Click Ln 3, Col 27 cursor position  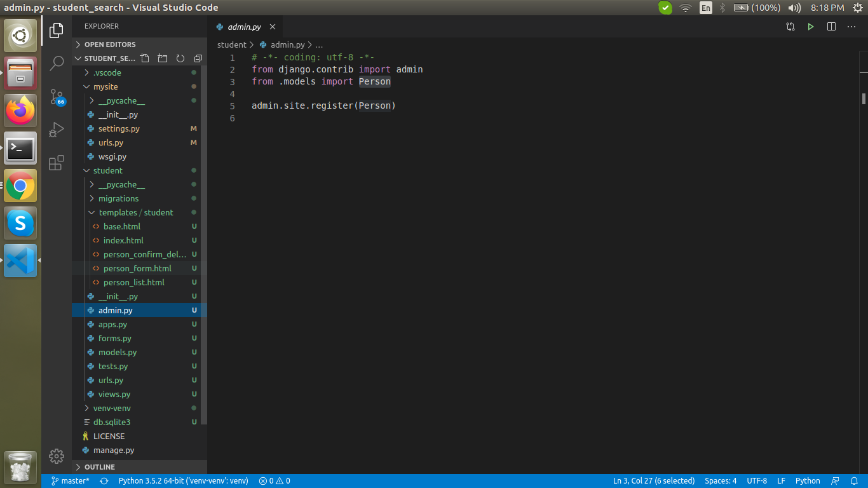pyautogui.click(x=654, y=481)
